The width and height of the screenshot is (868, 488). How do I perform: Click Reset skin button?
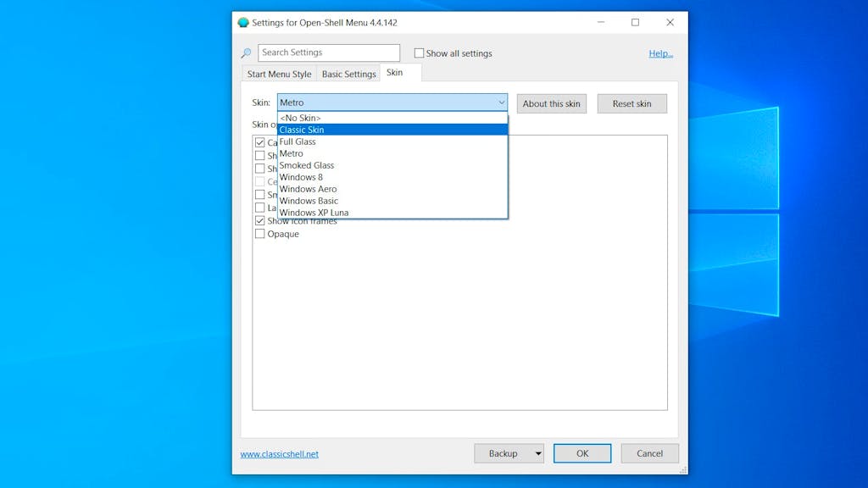[632, 103]
